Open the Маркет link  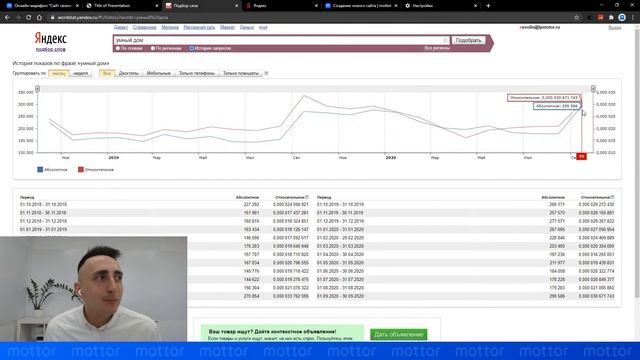tap(227, 27)
